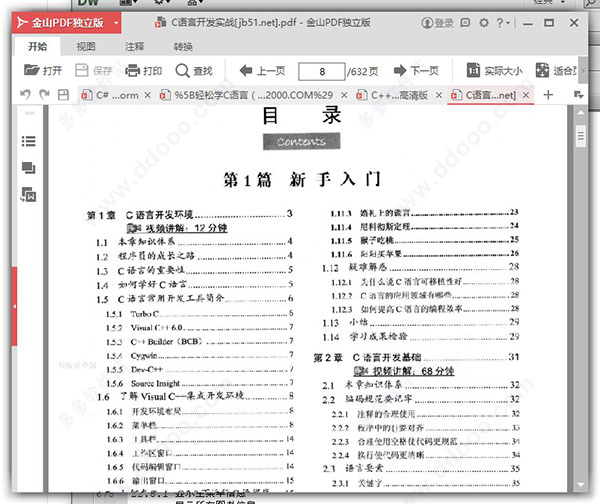This screenshot has height=504, width=600.
Task: Click the 打印 print button
Action: (143, 71)
